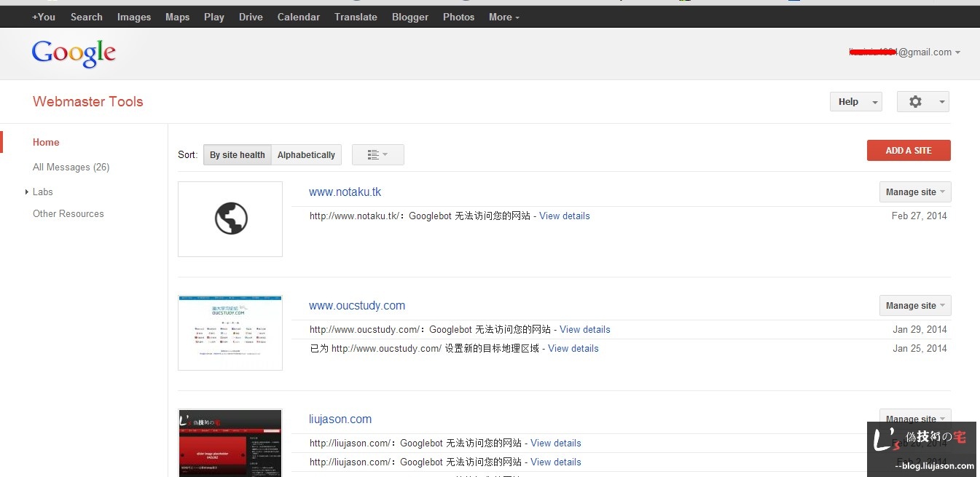Image resolution: width=980 pixels, height=477 pixels.
Task: Open Manage site dropdown for www.notaku.tk
Action: coord(914,192)
